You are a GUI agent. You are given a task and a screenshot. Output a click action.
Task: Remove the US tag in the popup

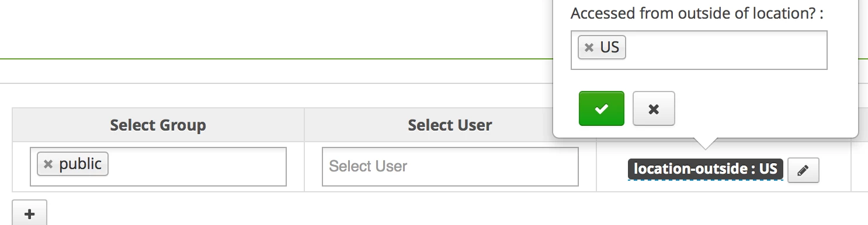(x=589, y=47)
